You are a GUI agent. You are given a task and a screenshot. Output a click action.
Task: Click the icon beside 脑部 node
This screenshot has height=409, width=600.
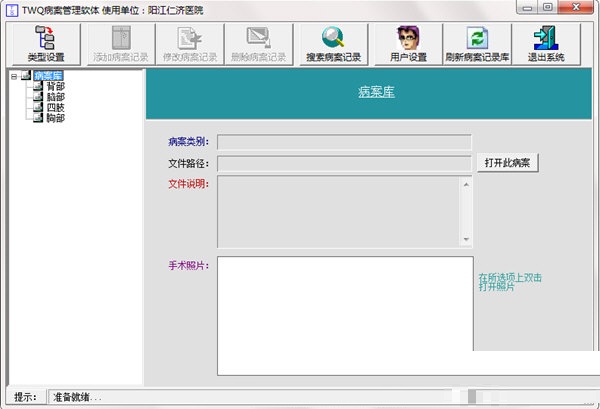pyautogui.click(x=38, y=96)
